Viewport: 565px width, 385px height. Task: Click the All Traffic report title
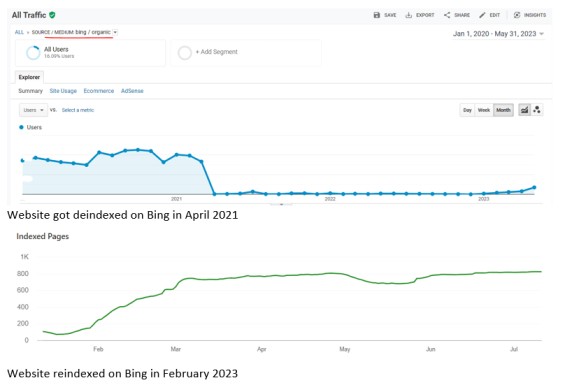click(x=29, y=15)
